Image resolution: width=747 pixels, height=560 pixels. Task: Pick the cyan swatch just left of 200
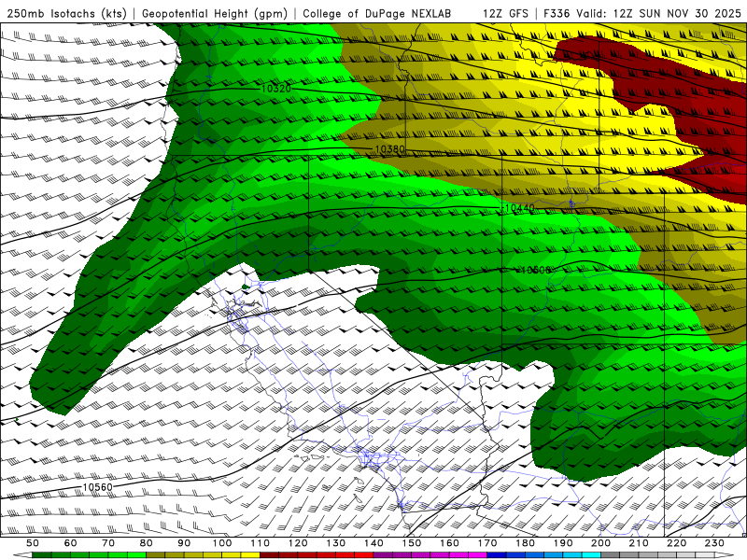591,555
